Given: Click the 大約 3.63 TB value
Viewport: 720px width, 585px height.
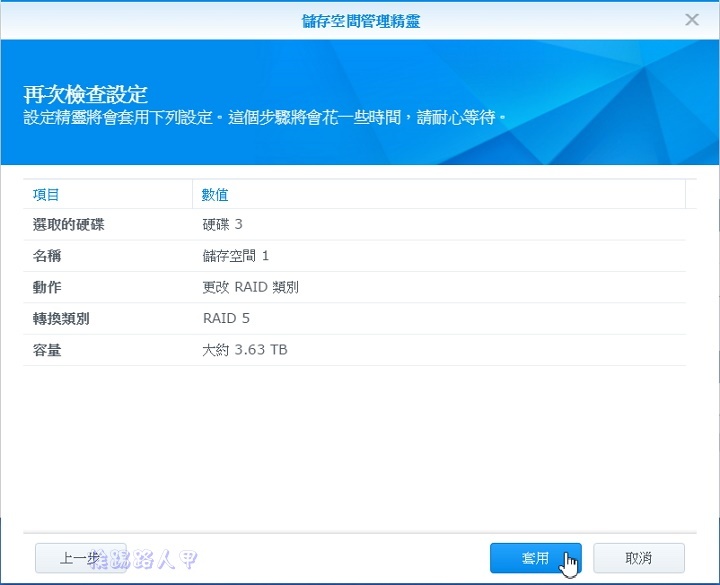Looking at the screenshot, I should 245,349.
